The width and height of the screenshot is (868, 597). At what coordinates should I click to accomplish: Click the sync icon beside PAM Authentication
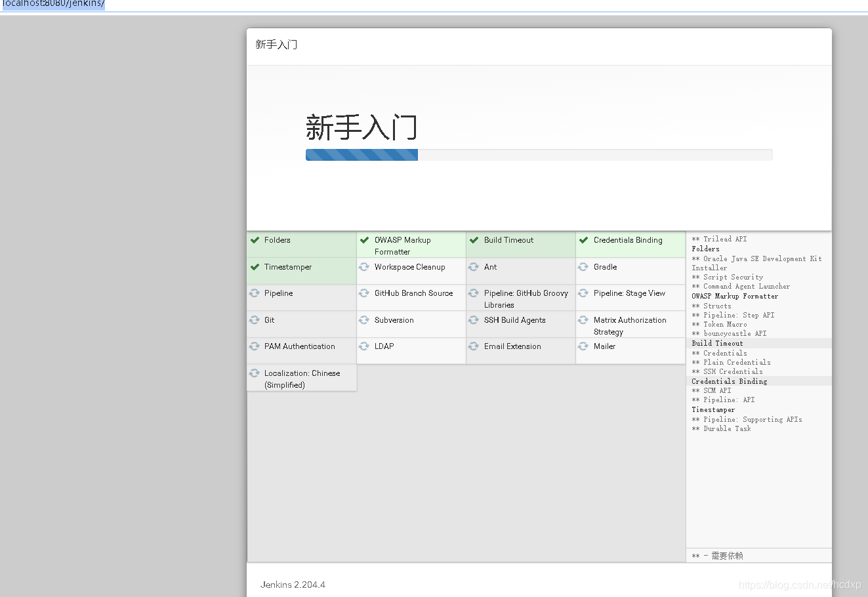(x=255, y=346)
